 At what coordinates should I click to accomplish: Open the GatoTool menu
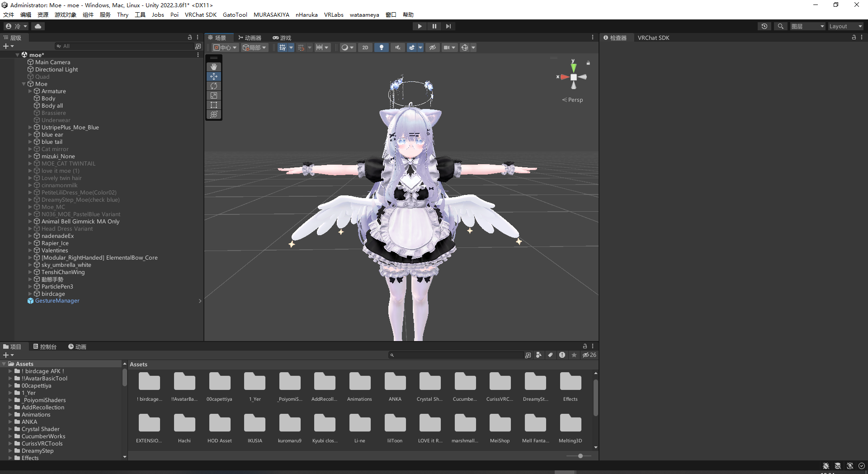pos(235,14)
